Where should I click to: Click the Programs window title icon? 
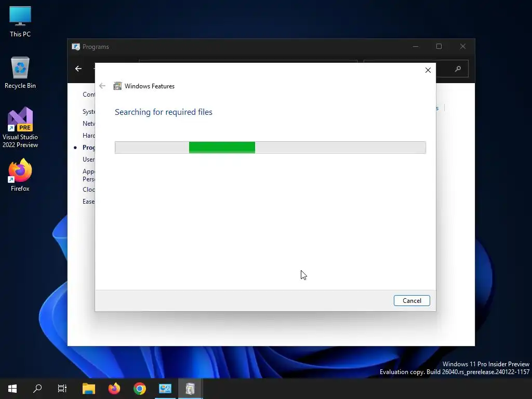[76, 46]
